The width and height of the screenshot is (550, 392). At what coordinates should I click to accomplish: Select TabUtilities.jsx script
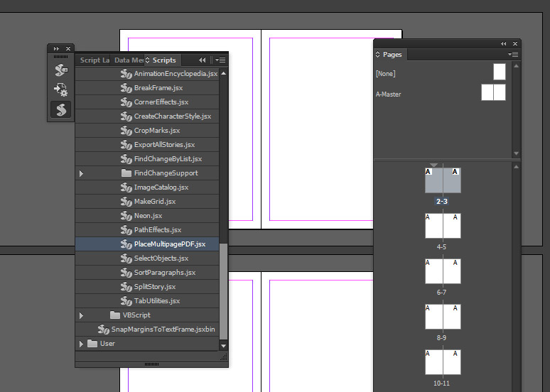pyautogui.click(x=147, y=301)
